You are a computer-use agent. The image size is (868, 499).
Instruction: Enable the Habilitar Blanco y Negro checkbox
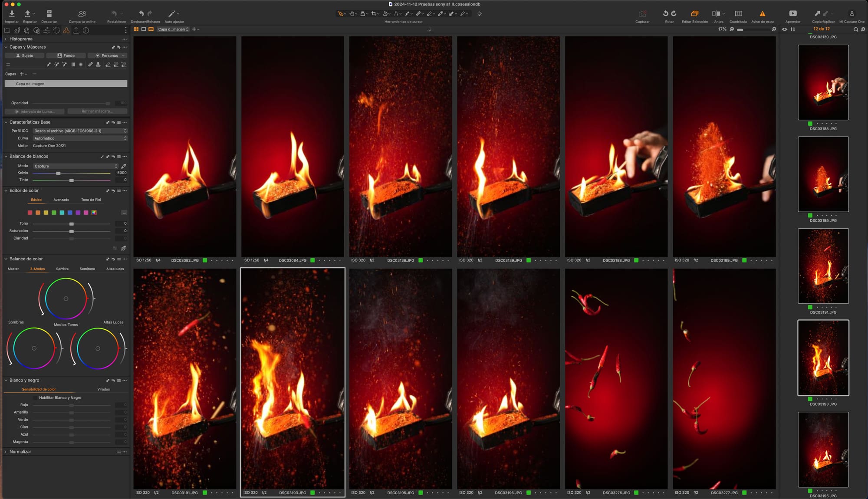coord(36,398)
